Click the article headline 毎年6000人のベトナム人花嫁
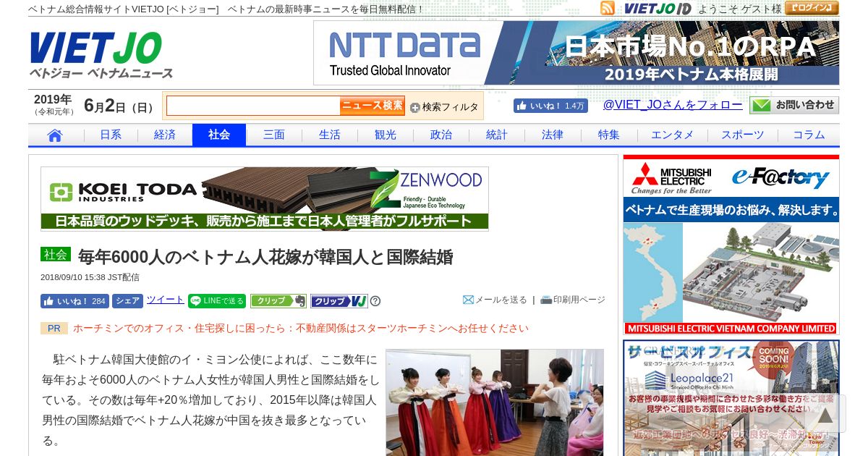This screenshot has height=456, width=868. pyautogui.click(x=265, y=257)
